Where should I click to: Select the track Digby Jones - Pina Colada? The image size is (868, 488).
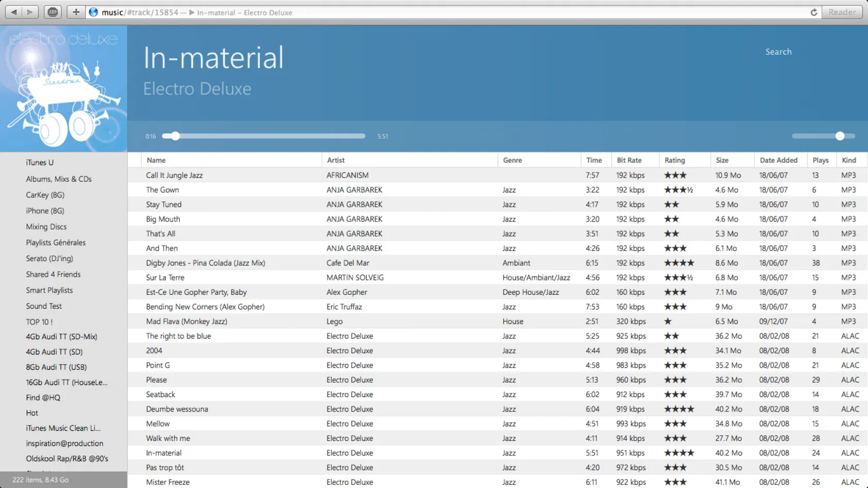[205, 263]
